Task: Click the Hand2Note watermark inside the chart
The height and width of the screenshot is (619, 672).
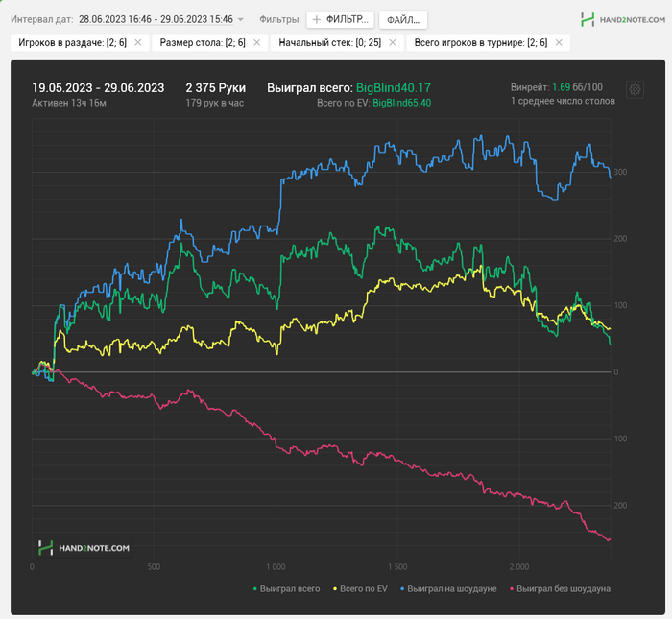Action: pyautogui.click(x=84, y=548)
